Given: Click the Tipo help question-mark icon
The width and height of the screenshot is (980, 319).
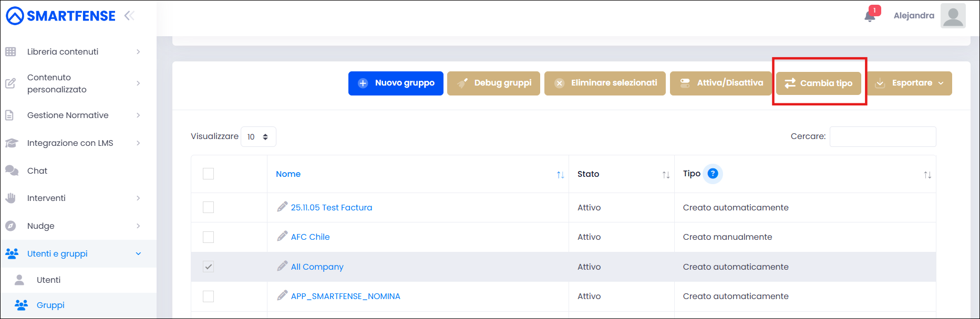Looking at the screenshot, I should click(x=713, y=173).
